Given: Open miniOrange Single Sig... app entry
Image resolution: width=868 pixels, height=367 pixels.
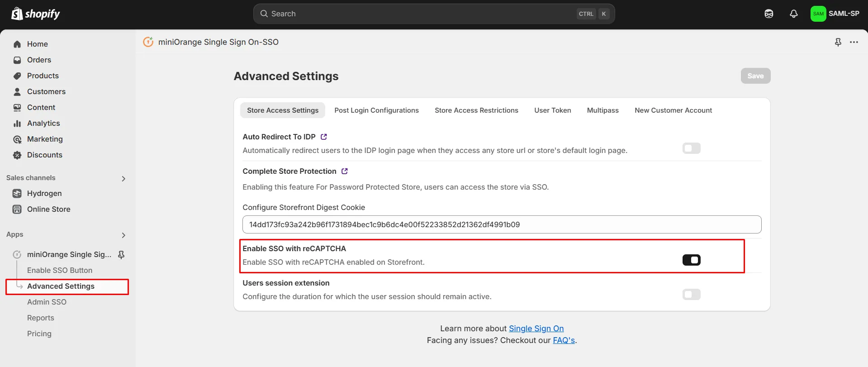Looking at the screenshot, I should tap(69, 254).
